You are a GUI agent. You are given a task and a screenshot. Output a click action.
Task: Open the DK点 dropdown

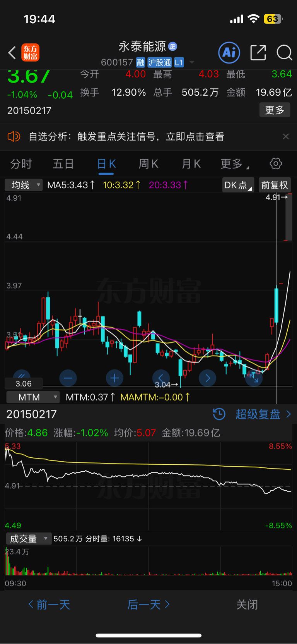pos(238,185)
